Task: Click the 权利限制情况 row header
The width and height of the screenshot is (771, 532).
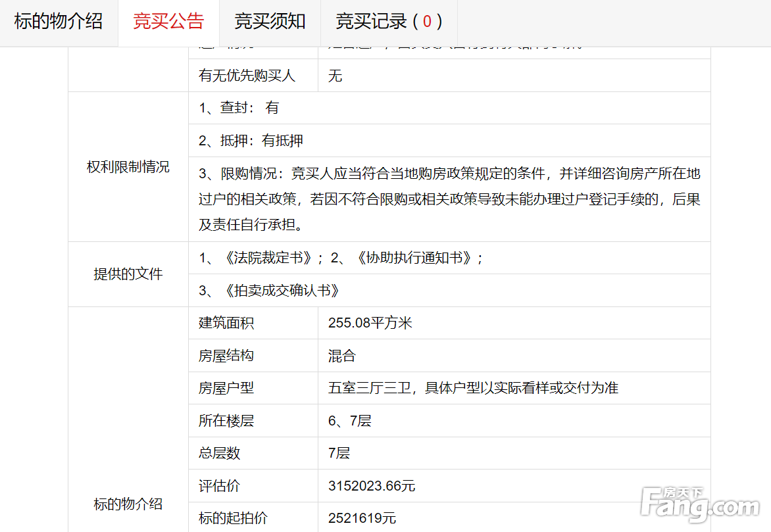Action: click(128, 167)
